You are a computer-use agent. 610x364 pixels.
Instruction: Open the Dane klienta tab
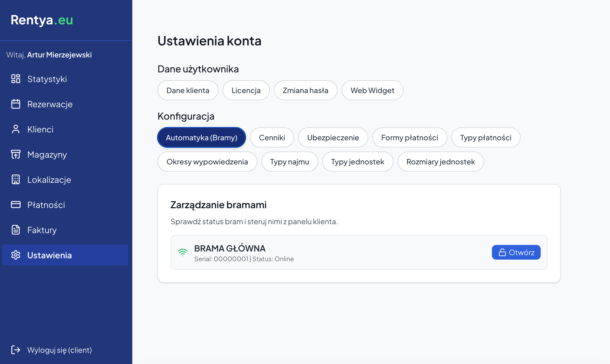coord(188,90)
